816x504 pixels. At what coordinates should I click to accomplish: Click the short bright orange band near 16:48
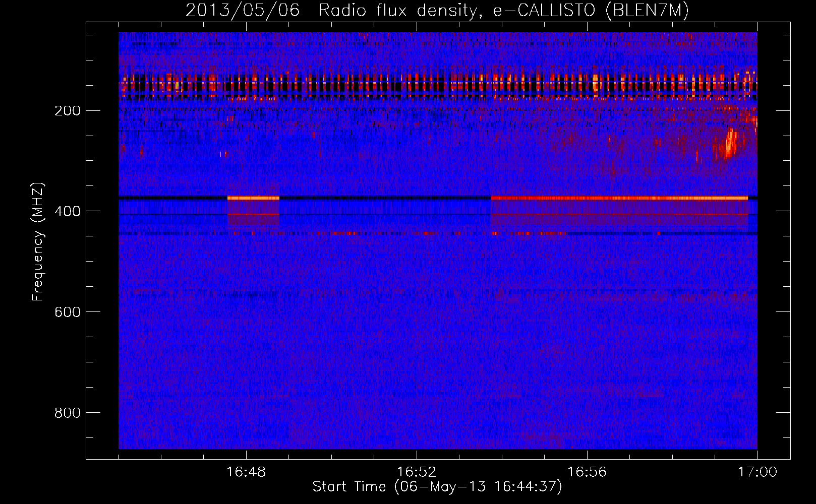coord(253,198)
